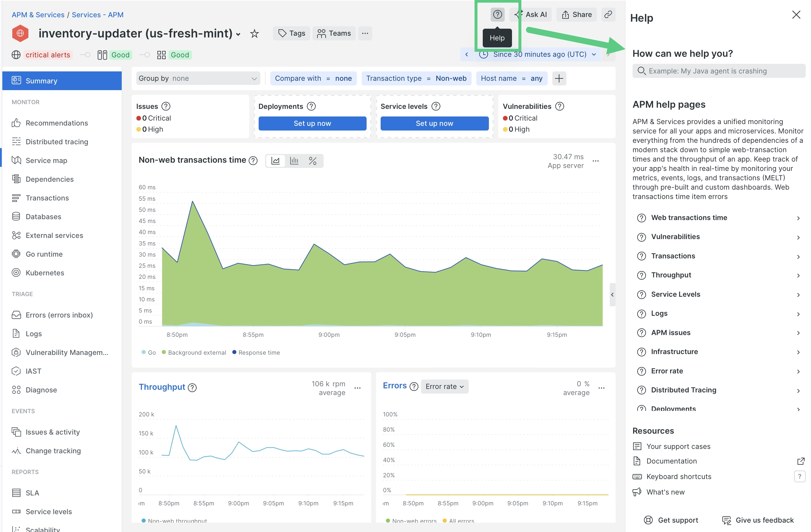811x532 pixels.
Task: Click the Issues help question icon
Action: (x=166, y=106)
